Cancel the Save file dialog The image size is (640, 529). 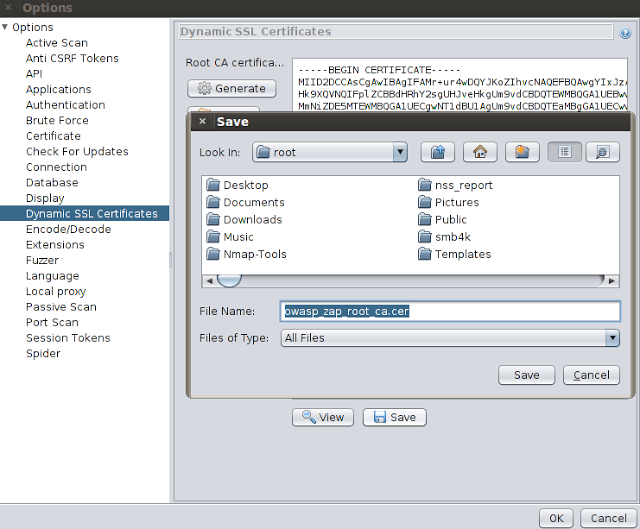tap(591, 375)
